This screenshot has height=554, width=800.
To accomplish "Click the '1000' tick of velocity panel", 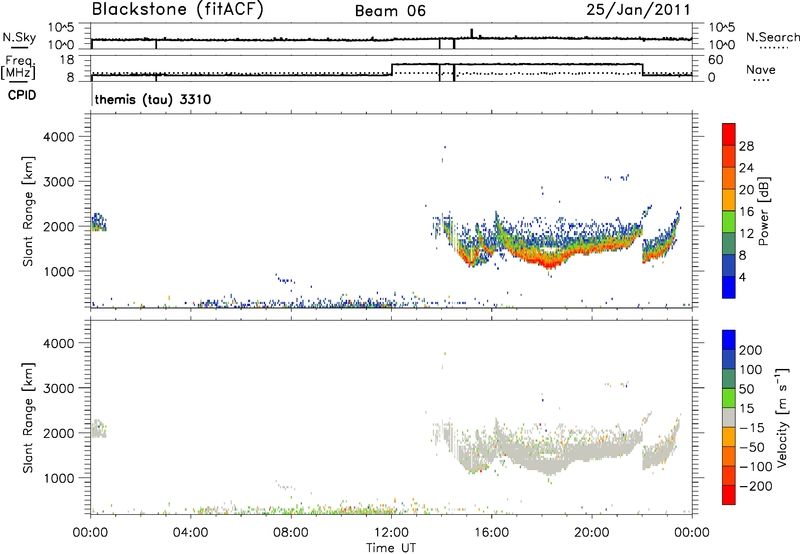I will tap(59, 478).
